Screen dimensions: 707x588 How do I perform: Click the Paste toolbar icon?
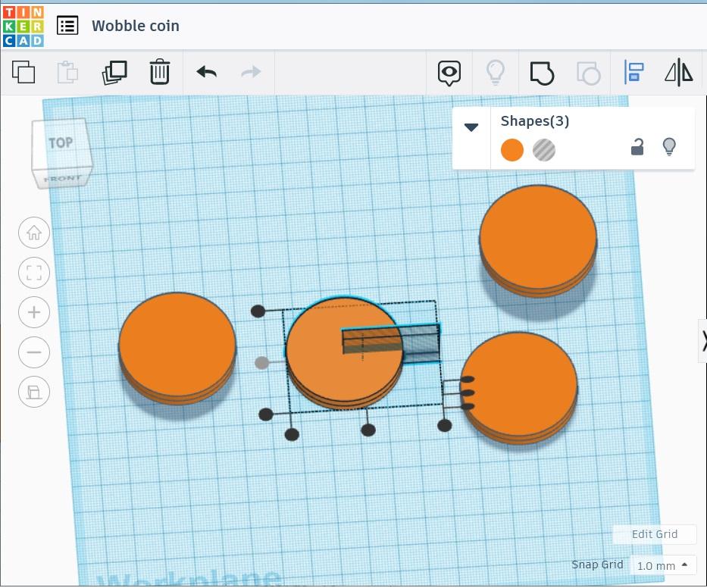click(x=67, y=72)
